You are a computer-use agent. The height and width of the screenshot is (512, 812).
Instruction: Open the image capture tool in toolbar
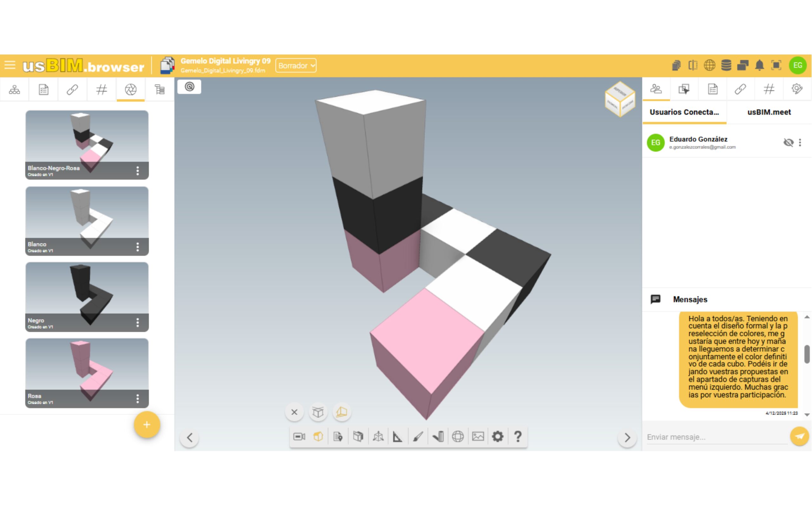[x=478, y=437]
